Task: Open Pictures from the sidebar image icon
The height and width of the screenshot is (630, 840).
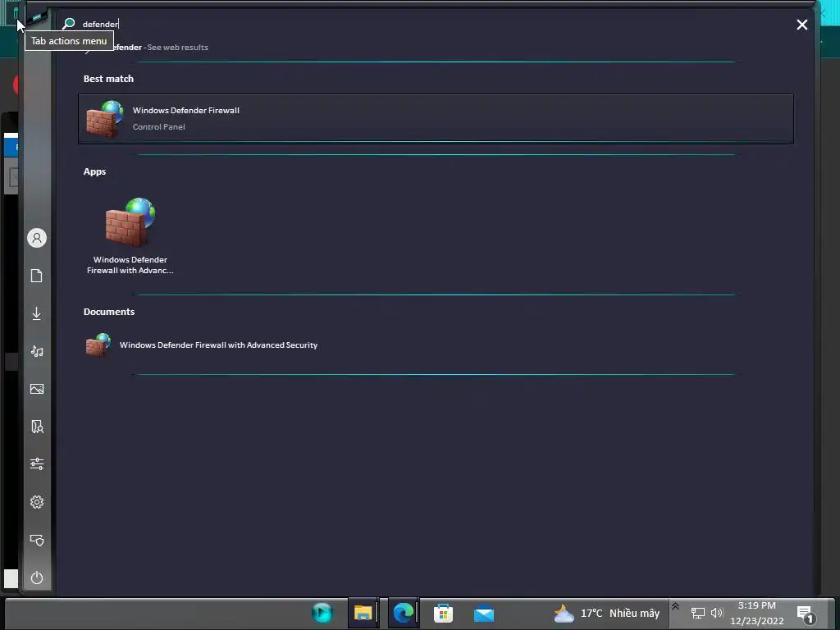Action: (x=37, y=389)
